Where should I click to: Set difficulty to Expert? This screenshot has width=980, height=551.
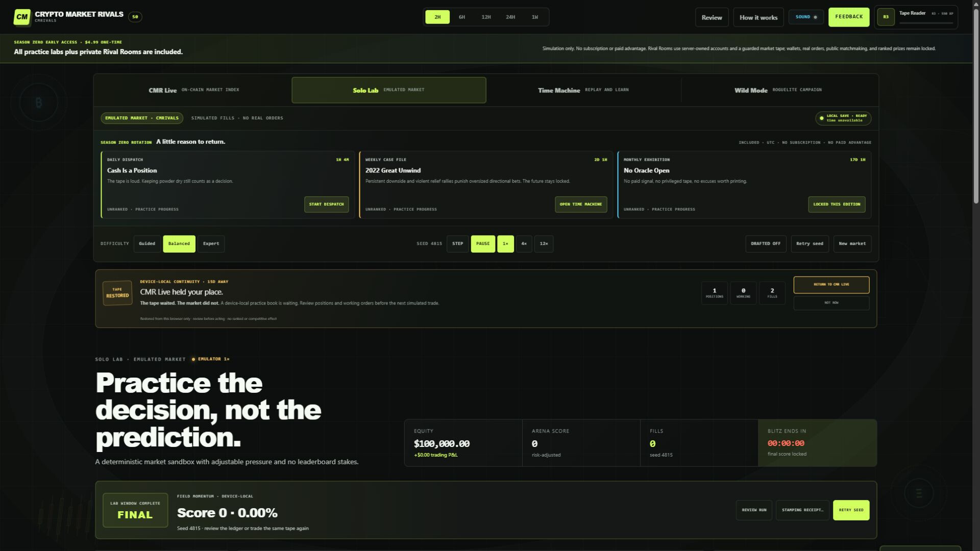coord(211,243)
